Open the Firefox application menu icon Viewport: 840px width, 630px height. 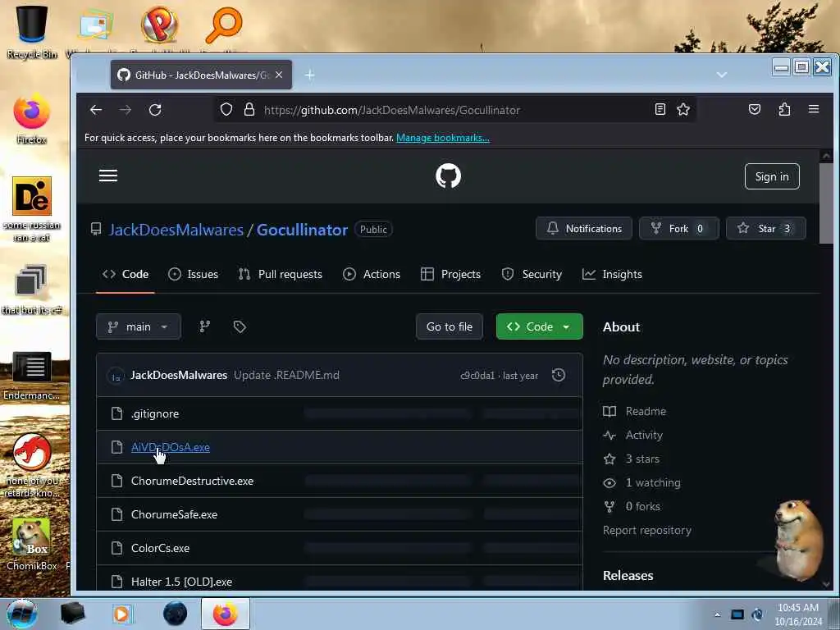814,109
